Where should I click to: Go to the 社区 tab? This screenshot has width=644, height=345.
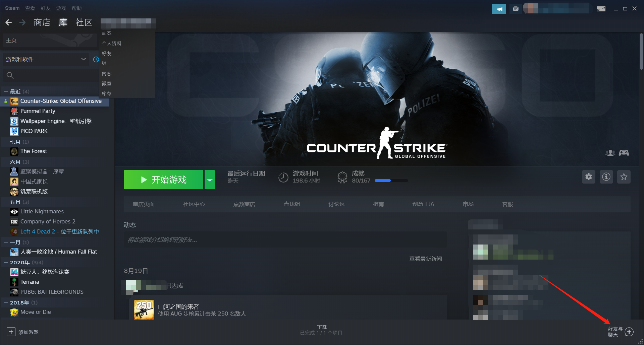click(84, 22)
